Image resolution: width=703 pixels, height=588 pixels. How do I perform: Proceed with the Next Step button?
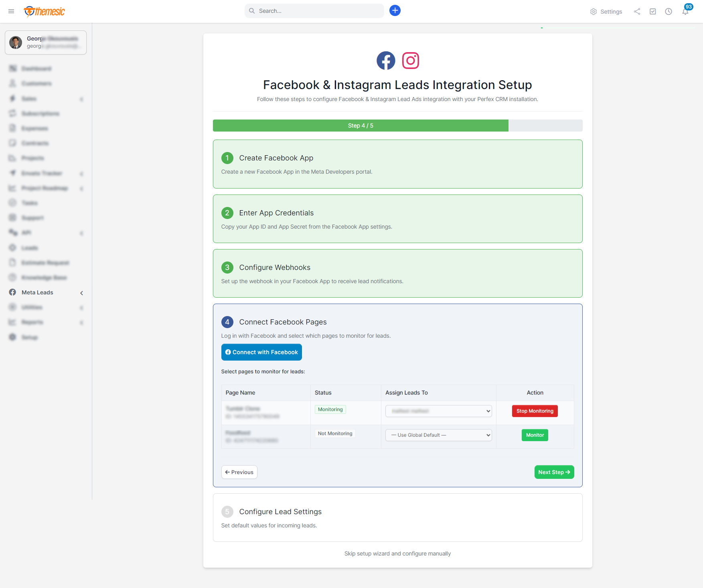tap(554, 472)
